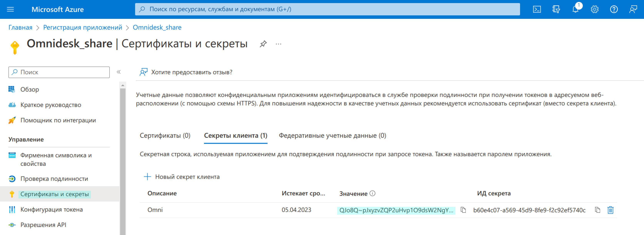644x235 pixels.
Task: Delete the Omni secret with trash icon
Action: 610,210
